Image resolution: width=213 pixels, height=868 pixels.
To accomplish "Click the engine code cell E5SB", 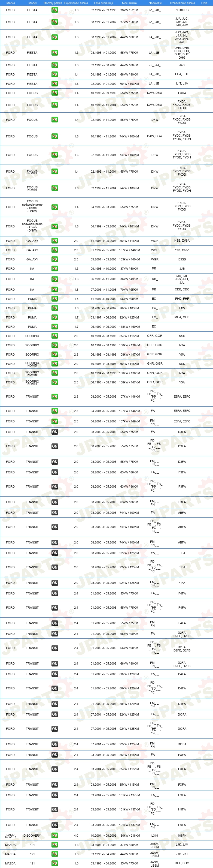I will coord(182,259).
